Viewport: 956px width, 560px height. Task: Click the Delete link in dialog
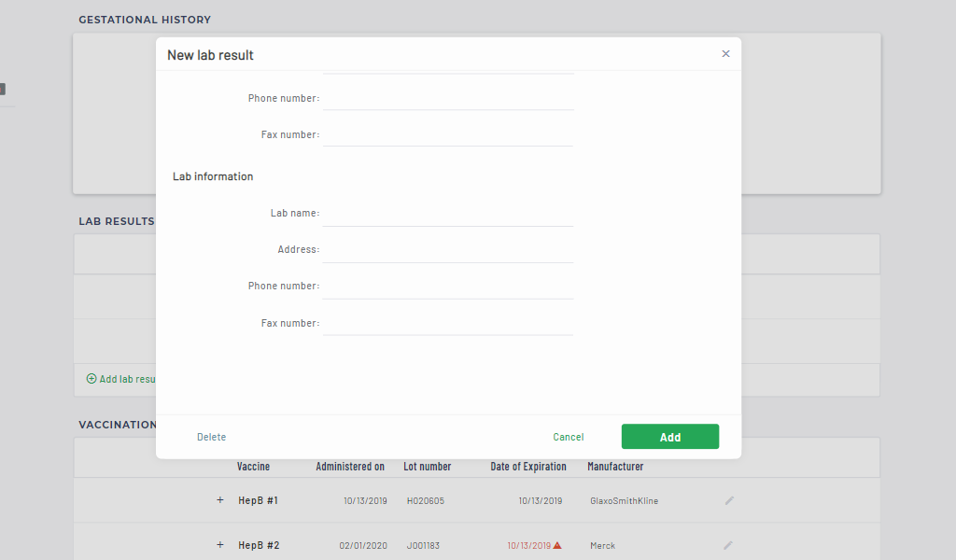click(x=211, y=437)
